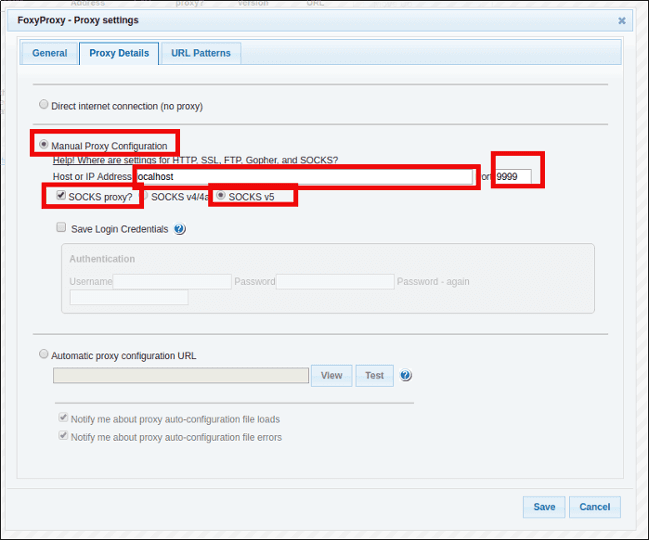649x540 pixels.
Task: Click the Port field showing 9999
Action: tap(513, 177)
